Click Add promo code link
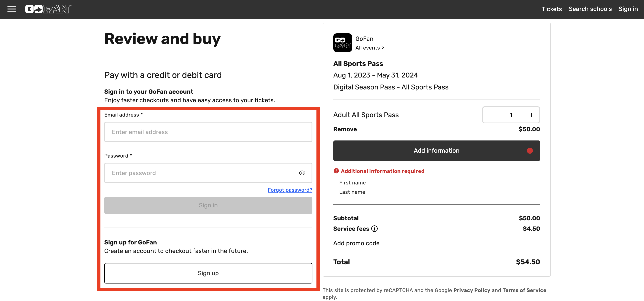 356,243
